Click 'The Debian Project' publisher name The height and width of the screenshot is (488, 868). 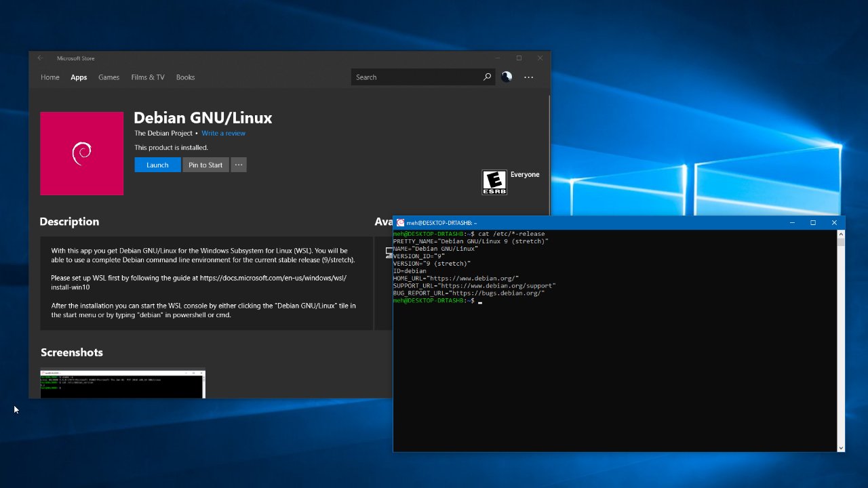(x=163, y=134)
